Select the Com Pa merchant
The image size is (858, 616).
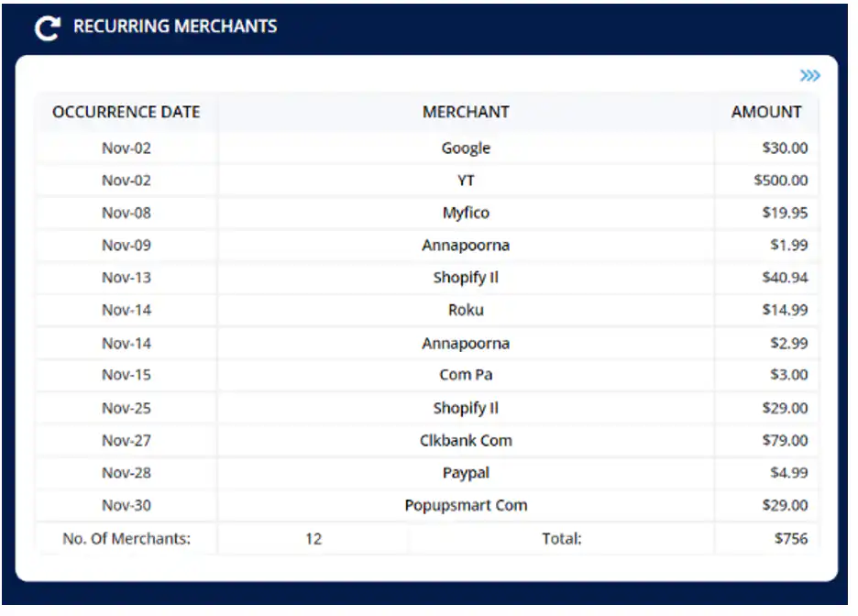coord(466,375)
